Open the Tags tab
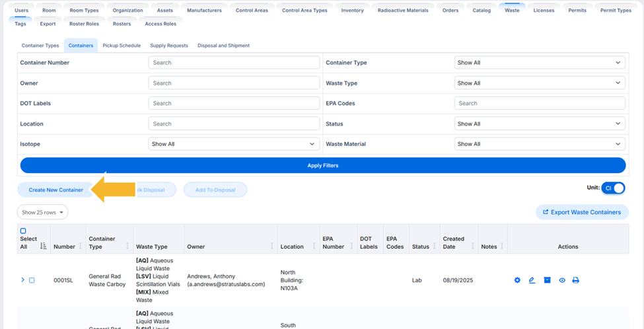 (x=20, y=23)
